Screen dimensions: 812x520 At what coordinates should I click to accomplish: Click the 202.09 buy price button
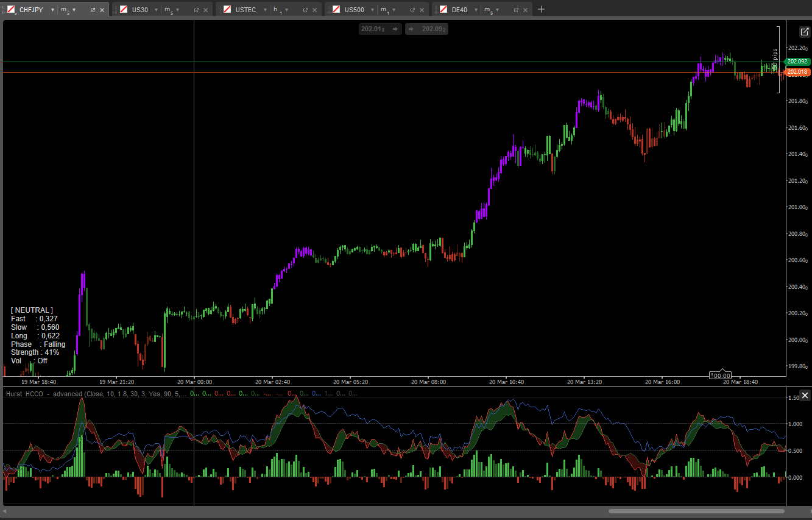(427, 29)
